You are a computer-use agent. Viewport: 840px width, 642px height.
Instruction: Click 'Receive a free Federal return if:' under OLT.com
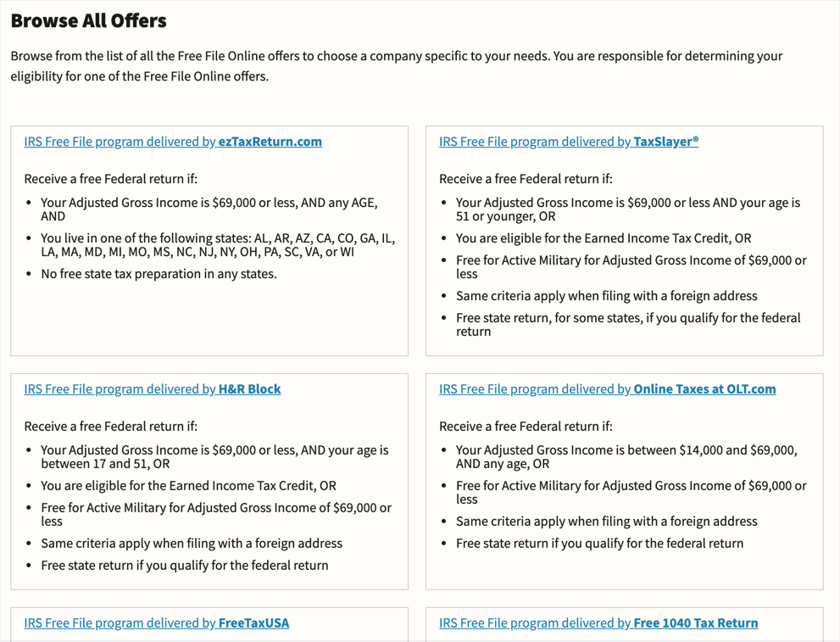click(526, 427)
